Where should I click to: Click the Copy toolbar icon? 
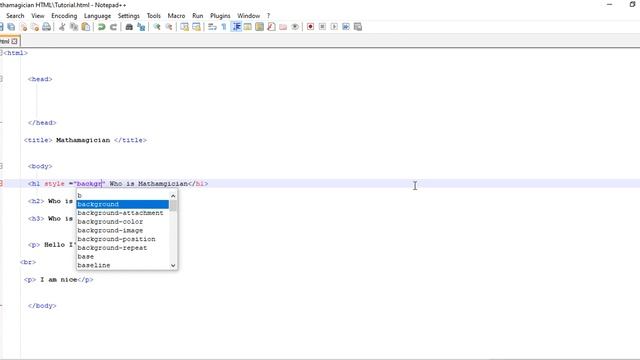coord(74,27)
